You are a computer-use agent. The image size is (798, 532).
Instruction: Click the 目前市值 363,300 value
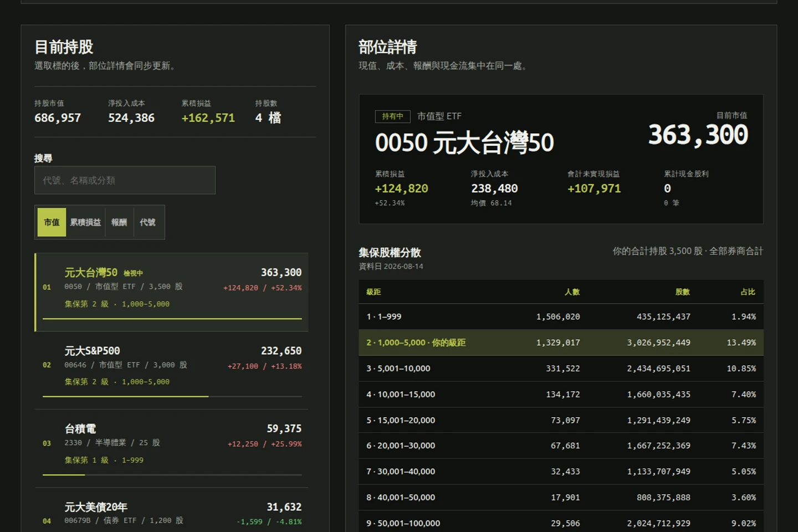tap(698, 135)
